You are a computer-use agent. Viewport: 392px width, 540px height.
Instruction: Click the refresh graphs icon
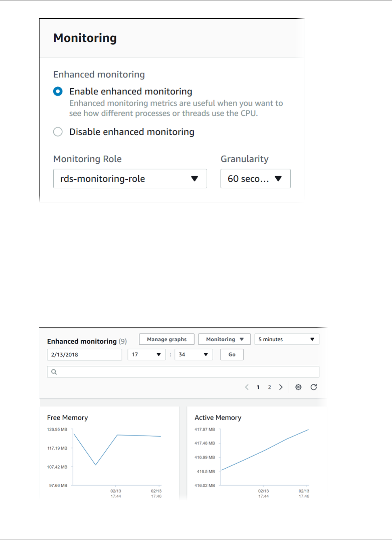(x=314, y=387)
